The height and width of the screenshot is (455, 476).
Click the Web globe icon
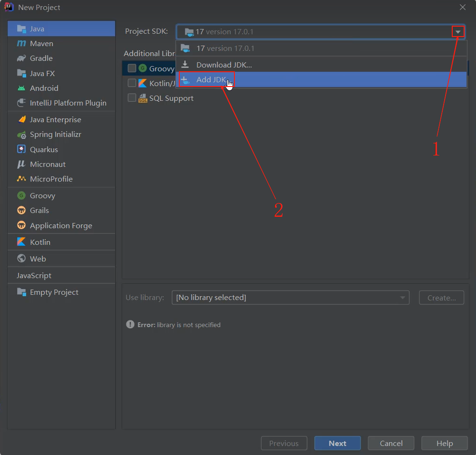pyautogui.click(x=21, y=258)
